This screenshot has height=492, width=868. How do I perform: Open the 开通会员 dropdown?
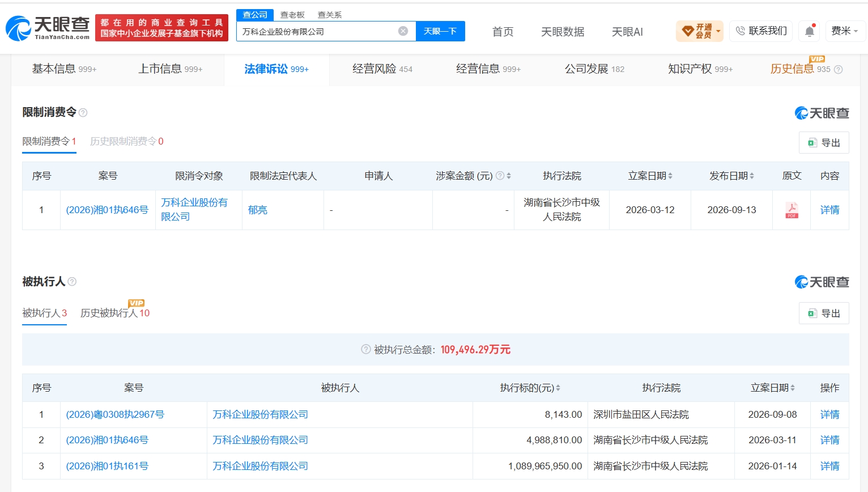tap(700, 31)
